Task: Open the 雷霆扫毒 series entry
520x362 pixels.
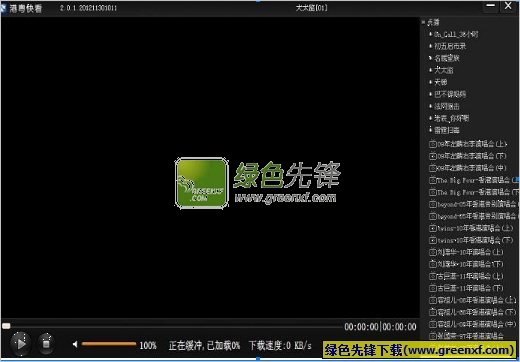Action: (447, 130)
